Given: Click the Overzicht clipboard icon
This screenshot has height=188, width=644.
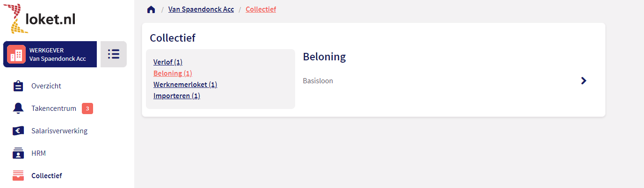Looking at the screenshot, I should pyautogui.click(x=18, y=86).
